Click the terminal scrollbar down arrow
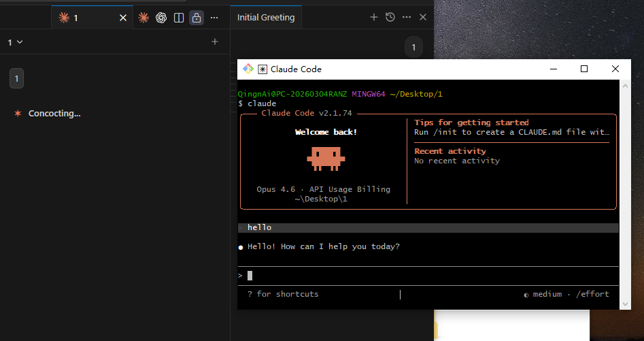The width and height of the screenshot is (644, 341). coord(625,304)
